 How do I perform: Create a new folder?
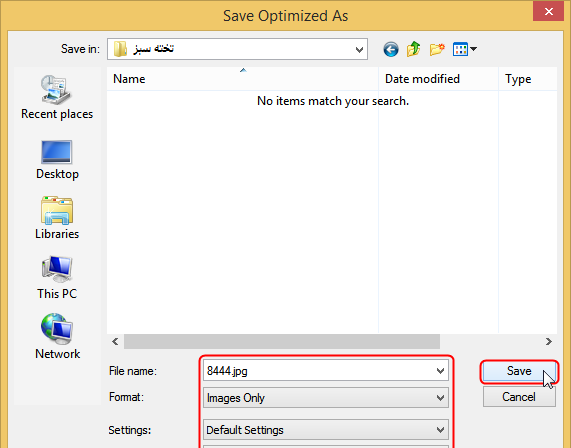pyautogui.click(x=437, y=49)
